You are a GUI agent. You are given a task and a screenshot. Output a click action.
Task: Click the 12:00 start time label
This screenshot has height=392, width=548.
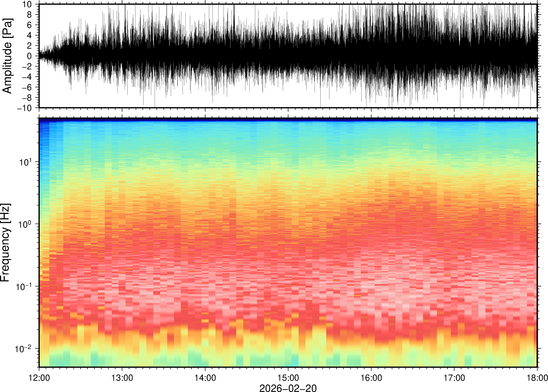[39, 378]
